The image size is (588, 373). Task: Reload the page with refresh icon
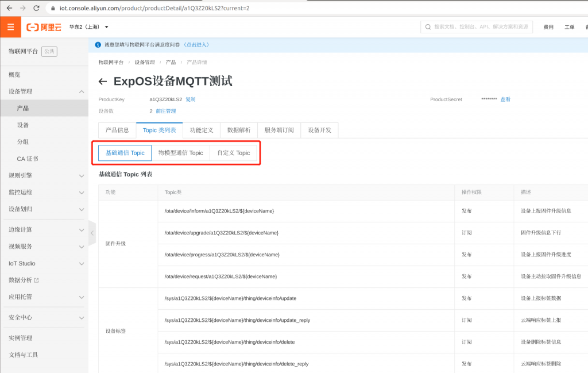(36, 8)
